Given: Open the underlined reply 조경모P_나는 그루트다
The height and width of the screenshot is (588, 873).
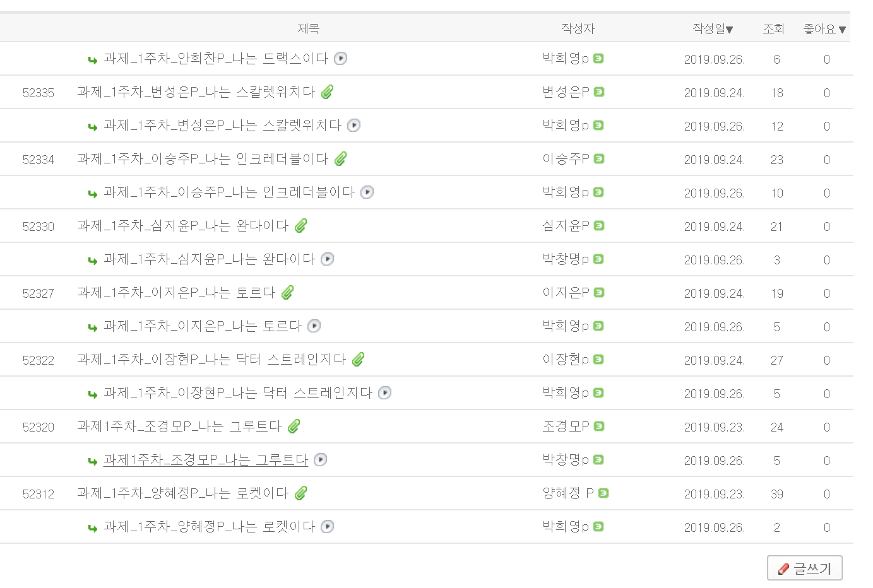Looking at the screenshot, I should [206, 460].
